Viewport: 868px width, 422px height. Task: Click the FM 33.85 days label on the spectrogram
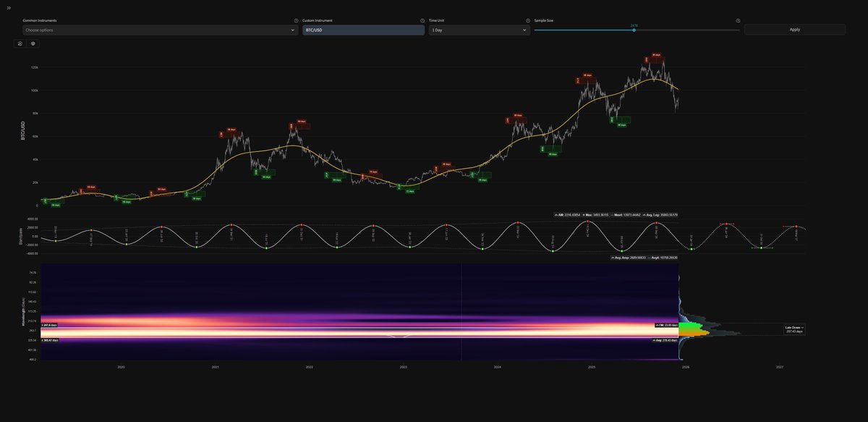(x=665, y=325)
